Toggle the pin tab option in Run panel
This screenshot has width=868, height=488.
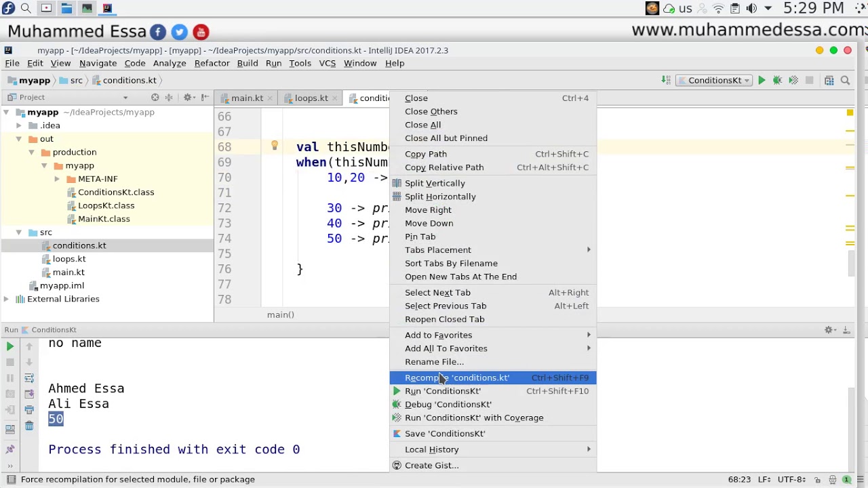(10, 449)
